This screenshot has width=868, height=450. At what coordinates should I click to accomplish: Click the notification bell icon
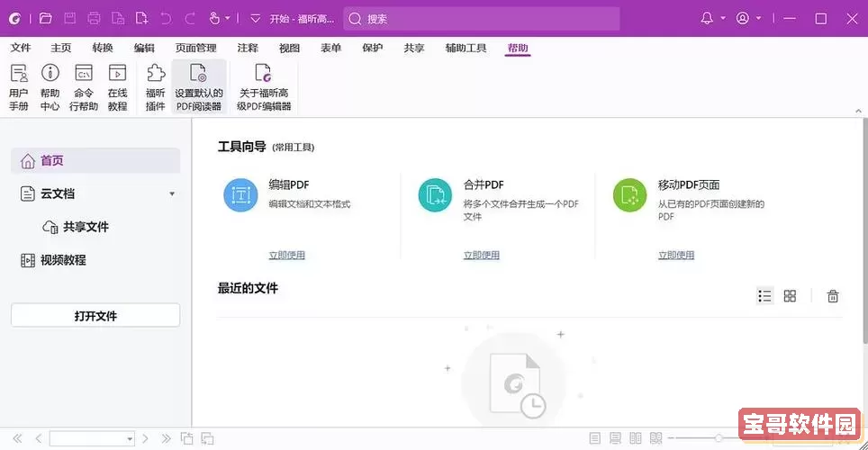point(707,18)
